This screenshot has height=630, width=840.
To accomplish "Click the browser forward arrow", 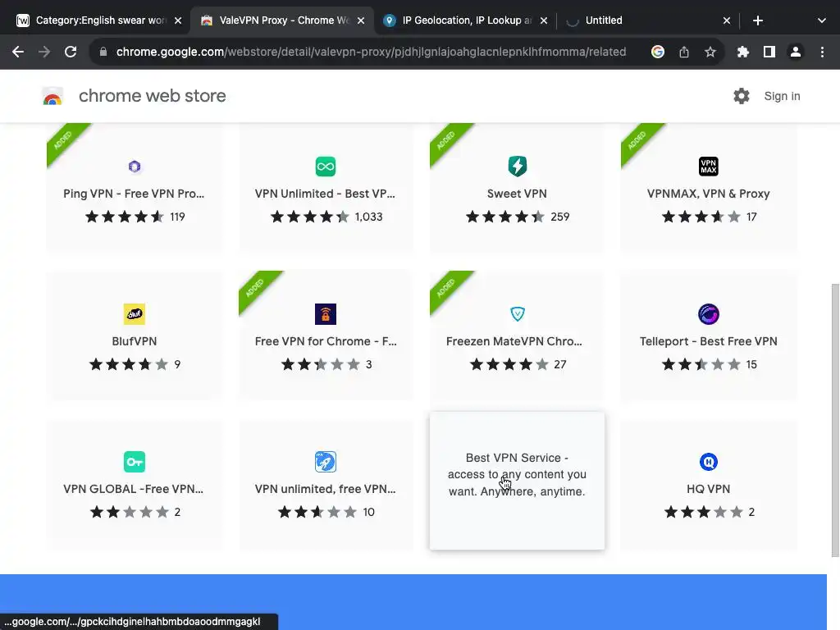I will [x=44, y=52].
